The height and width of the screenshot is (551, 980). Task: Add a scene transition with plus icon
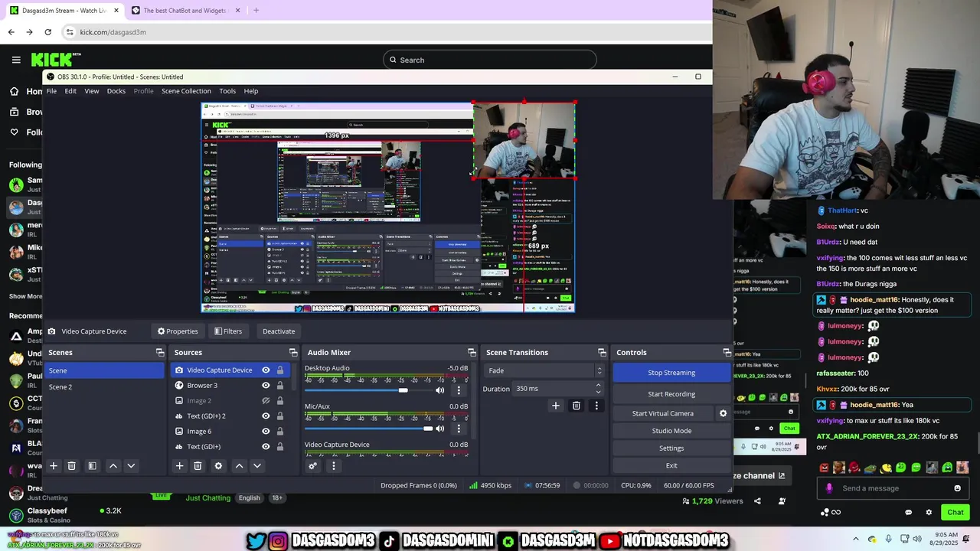click(556, 406)
